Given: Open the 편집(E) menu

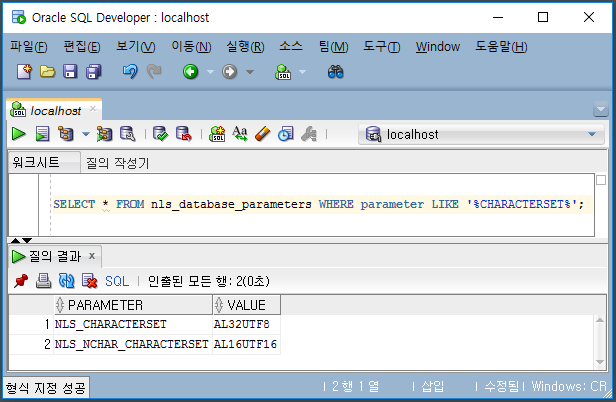Looking at the screenshot, I should click(82, 47).
